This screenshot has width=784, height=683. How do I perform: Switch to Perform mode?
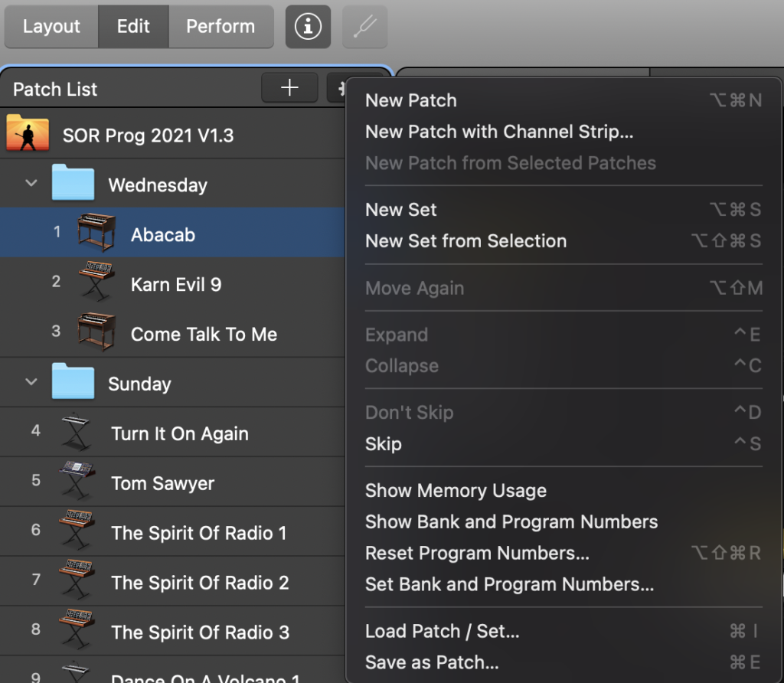(220, 27)
